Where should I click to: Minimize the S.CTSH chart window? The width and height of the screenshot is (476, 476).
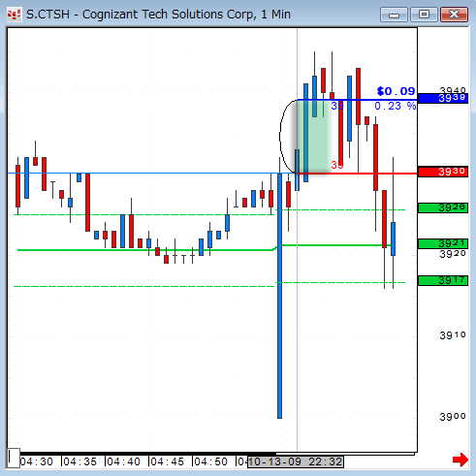point(394,15)
